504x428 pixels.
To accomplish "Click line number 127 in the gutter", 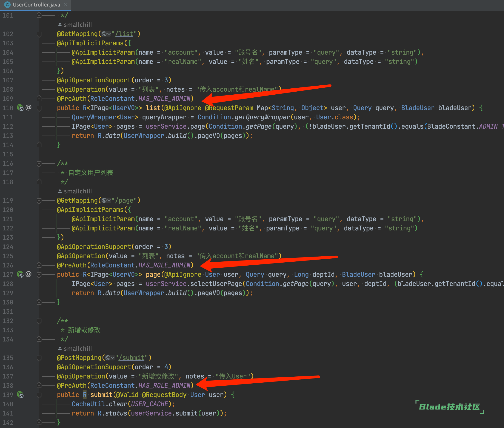I will [8, 274].
